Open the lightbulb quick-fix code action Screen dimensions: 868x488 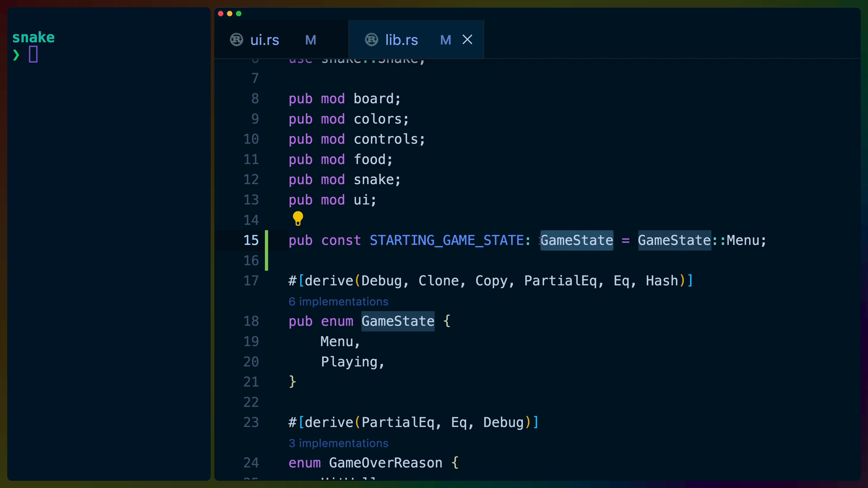click(x=298, y=219)
